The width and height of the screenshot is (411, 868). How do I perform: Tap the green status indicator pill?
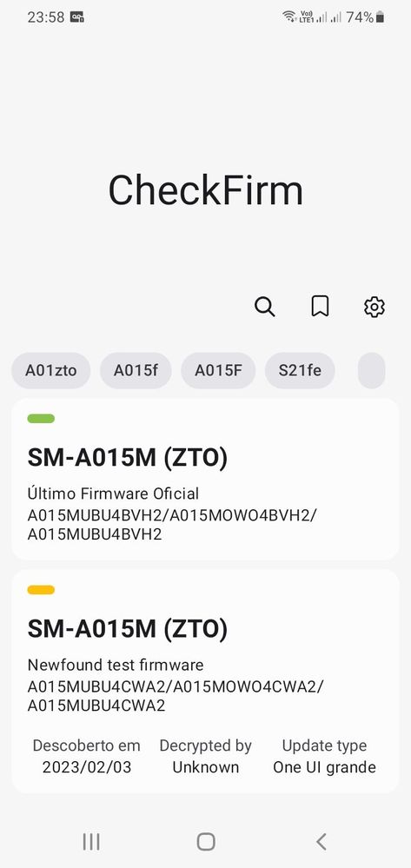(41, 419)
